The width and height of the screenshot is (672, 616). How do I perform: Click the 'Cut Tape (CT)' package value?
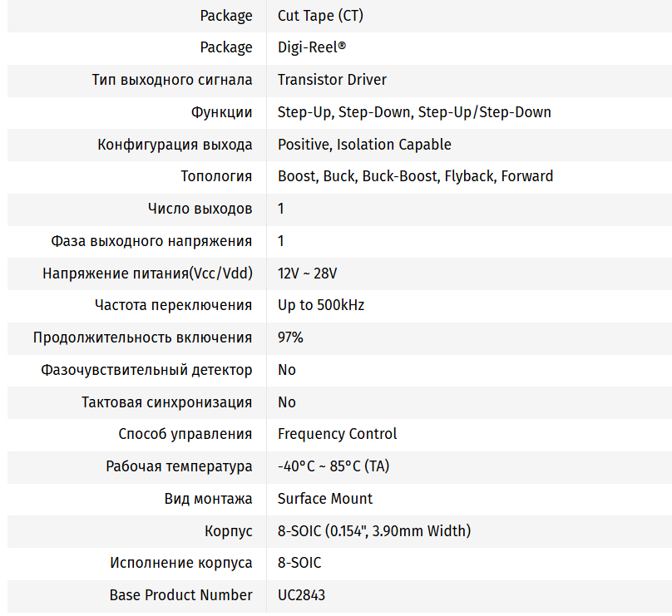click(x=320, y=16)
